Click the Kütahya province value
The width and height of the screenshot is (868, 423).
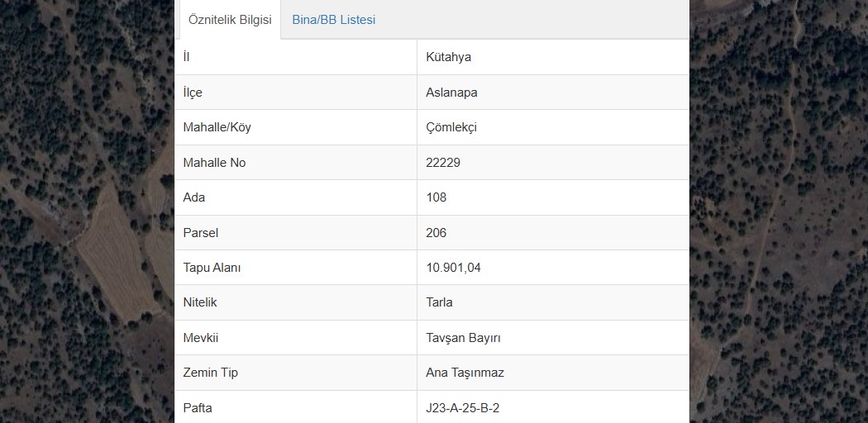tap(448, 57)
